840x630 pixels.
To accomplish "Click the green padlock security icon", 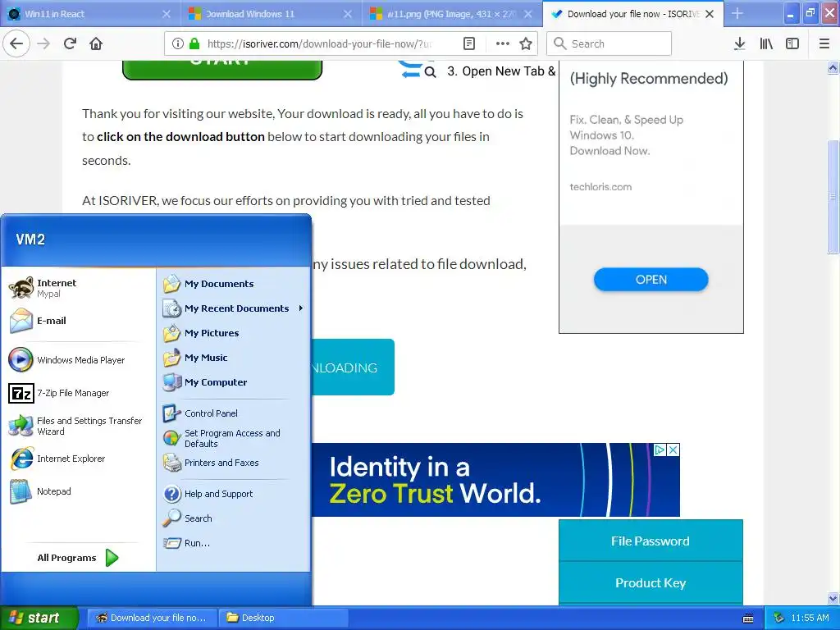I will pyautogui.click(x=194, y=43).
